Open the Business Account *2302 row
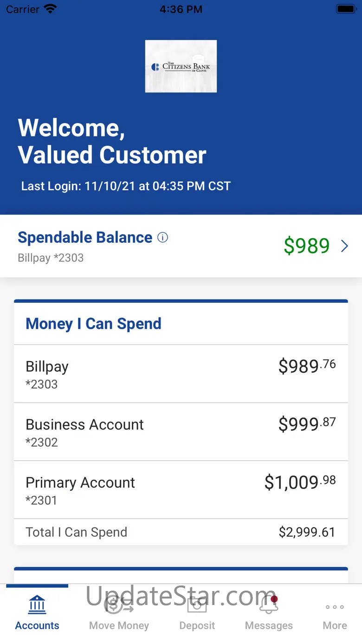The width and height of the screenshot is (362, 644). pos(181,432)
